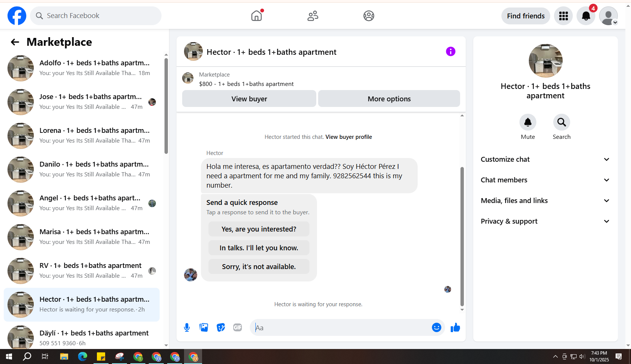Go back using Marketplace back arrow
Viewport: 631px width, 364px height.
tap(15, 42)
